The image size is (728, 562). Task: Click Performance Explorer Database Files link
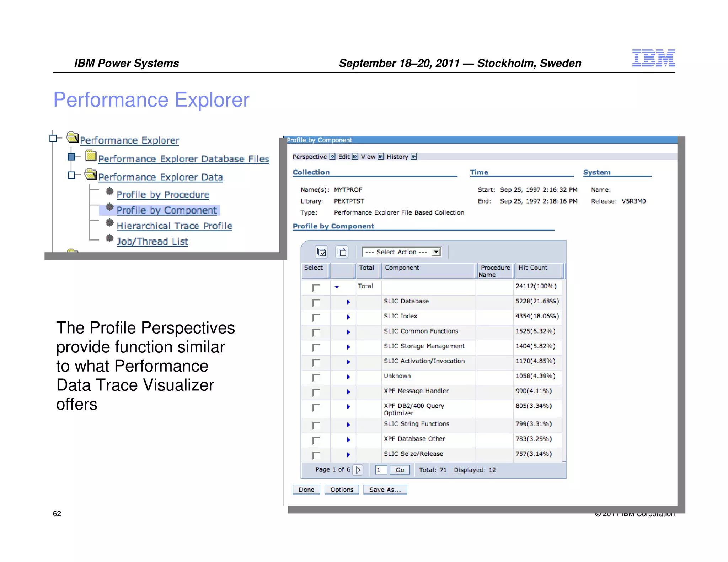click(184, 159)
